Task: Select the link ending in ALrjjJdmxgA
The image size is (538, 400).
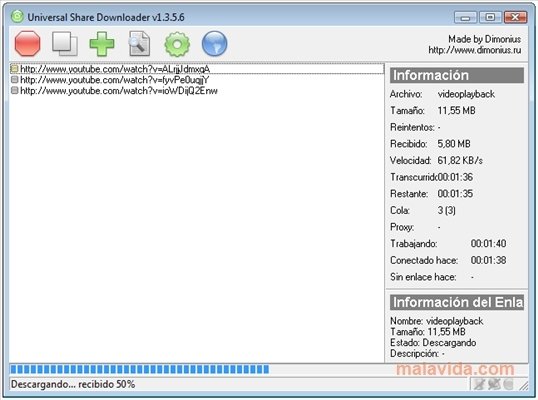Action: tap(115, 69)
